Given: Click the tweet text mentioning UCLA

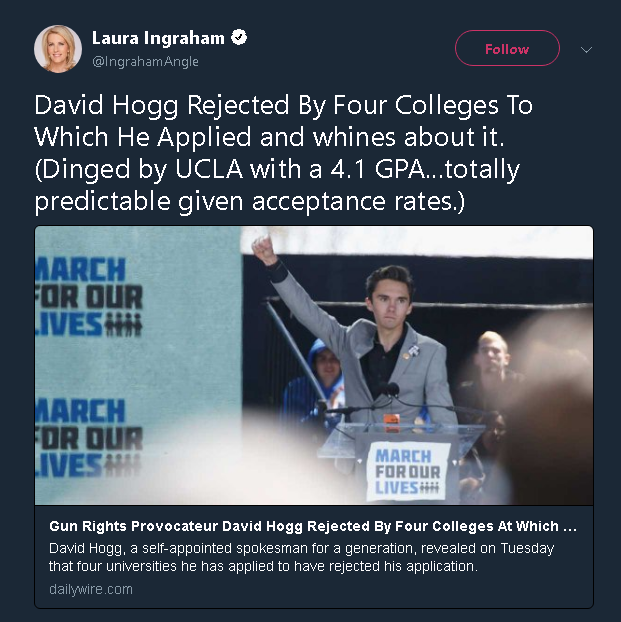Looking at the screenshot, I should (x=278, y=170).
